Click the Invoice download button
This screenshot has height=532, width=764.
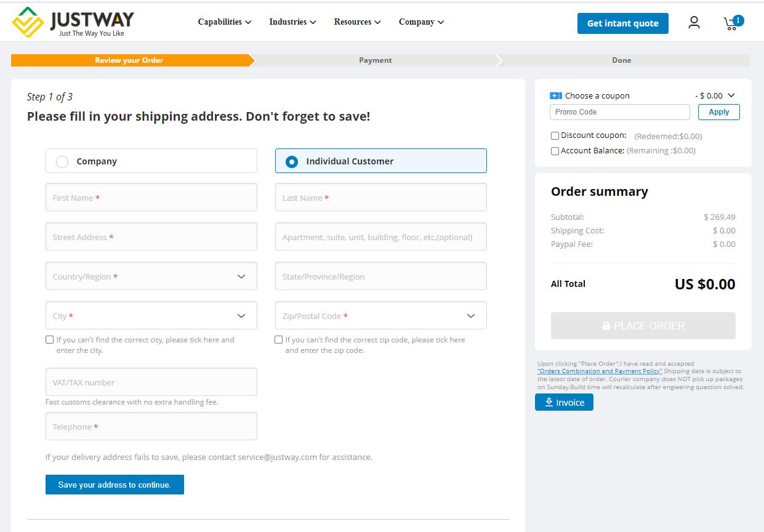pos(564,403)
